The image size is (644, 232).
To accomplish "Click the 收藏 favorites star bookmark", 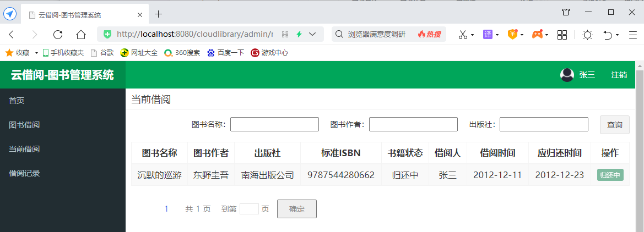I will [17, 52].
